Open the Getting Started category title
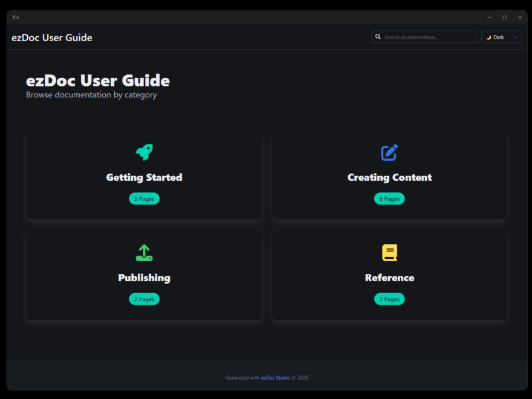The width and height of the screenshot is (532, 399). 144,177
